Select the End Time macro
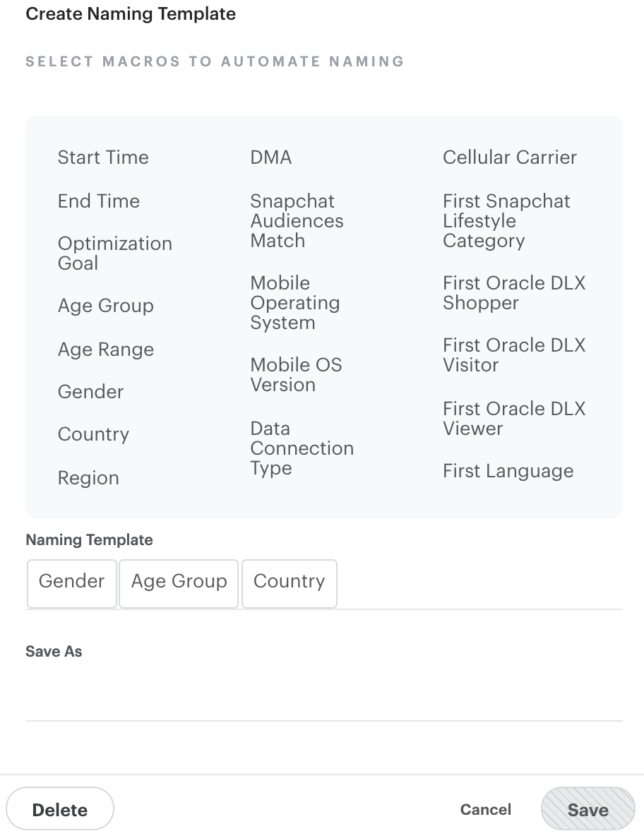 tap(98, 201)
